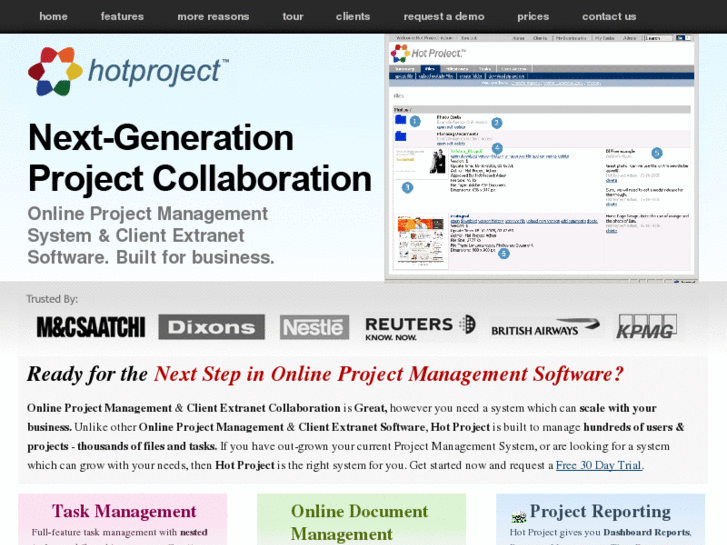Click callout marker 1 in the screenshot
The image size is (727, 545).
[415, 122]
